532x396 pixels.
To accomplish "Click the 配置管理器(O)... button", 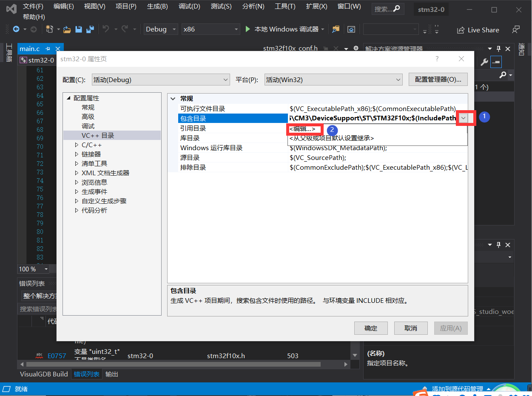I will 438,80.
